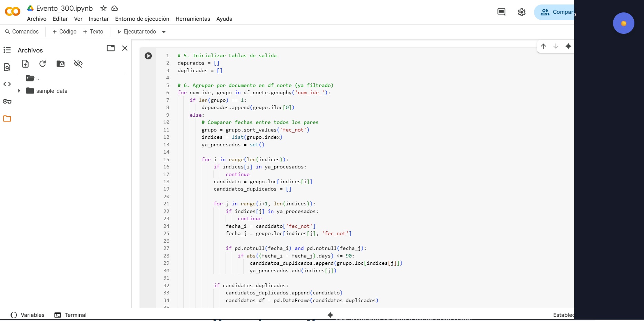Check the cloud save status icon
644x321 pixels.
pos(115,8)
